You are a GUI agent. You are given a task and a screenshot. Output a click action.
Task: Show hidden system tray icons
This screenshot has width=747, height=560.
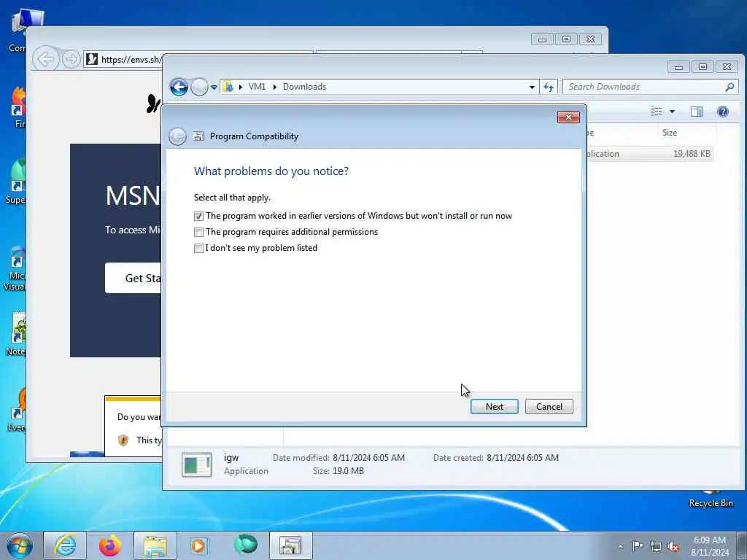620,546
